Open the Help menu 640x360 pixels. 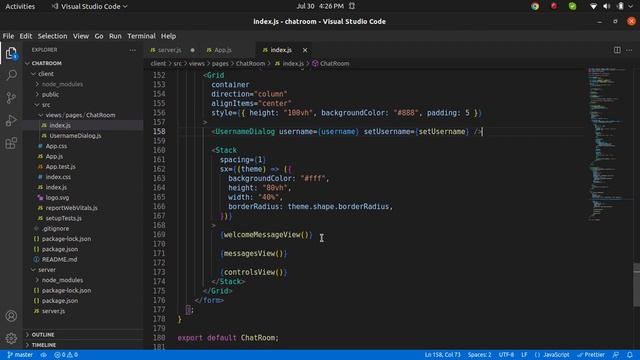coord(168,36)
